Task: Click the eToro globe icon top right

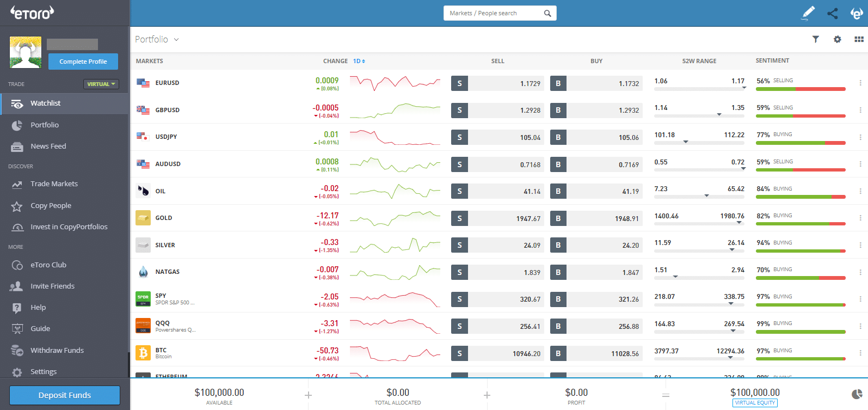Action: click(x=857, y=13)
